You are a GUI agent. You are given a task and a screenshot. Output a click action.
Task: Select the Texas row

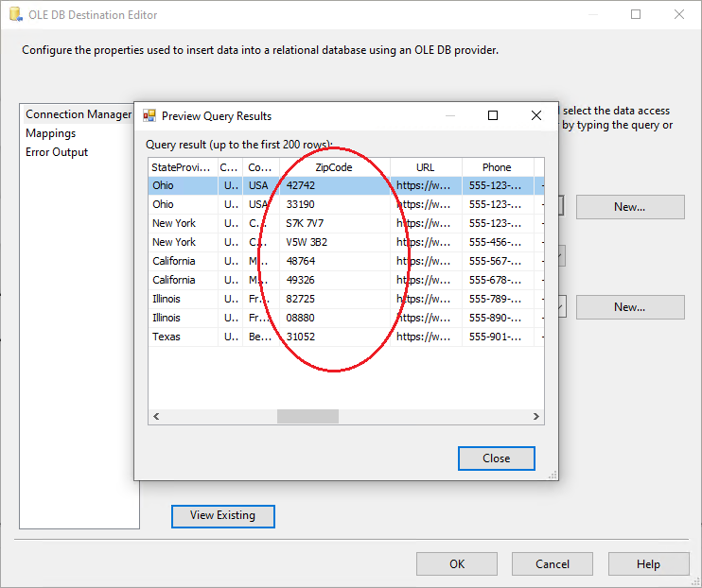pos(167,337)
